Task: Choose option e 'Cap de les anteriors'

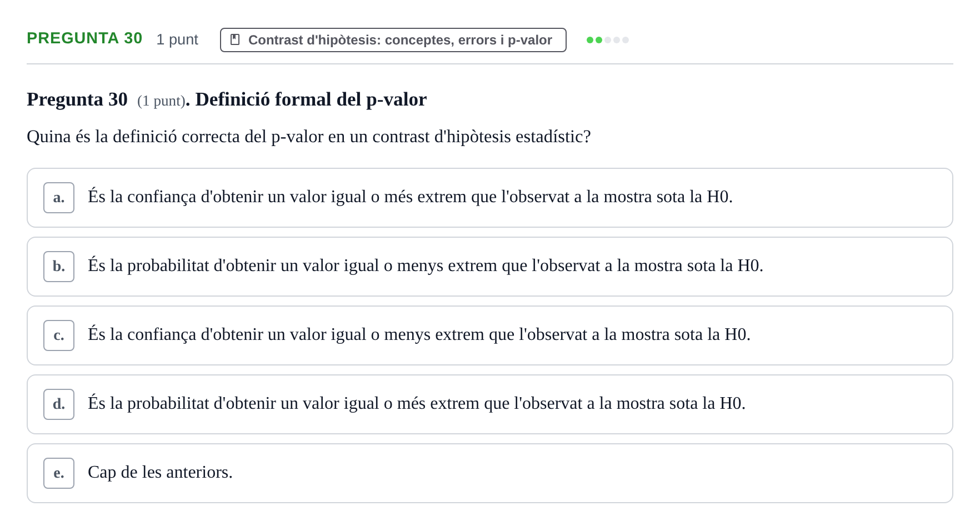Action: (x=489, y=473)
